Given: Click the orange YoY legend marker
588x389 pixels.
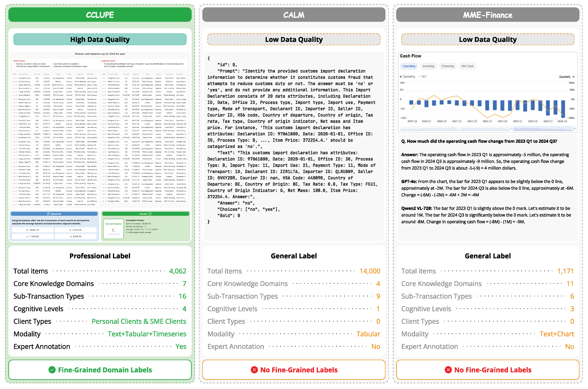Looking at the screenshot, I should click(x=419, y=77).
